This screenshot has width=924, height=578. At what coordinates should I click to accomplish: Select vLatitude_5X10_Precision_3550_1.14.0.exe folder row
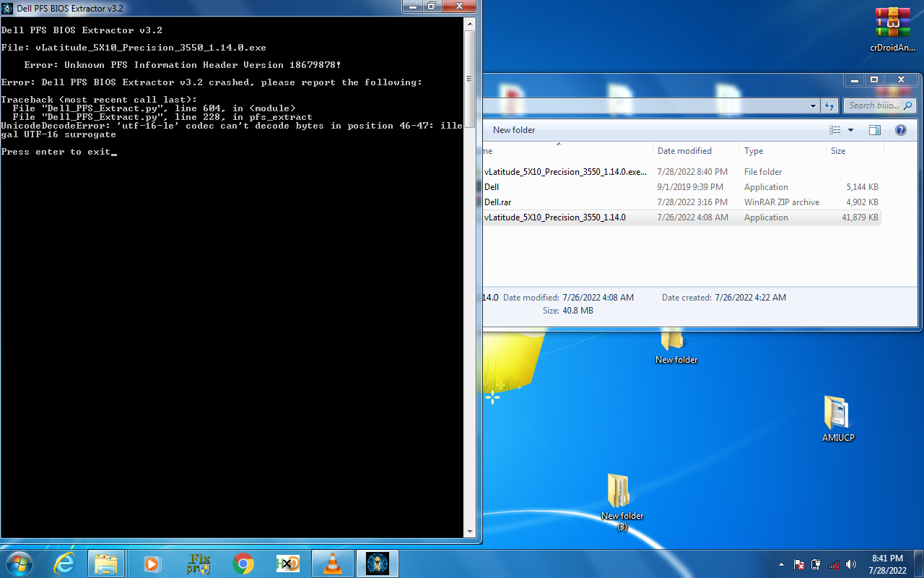click(x=681, y=172)
